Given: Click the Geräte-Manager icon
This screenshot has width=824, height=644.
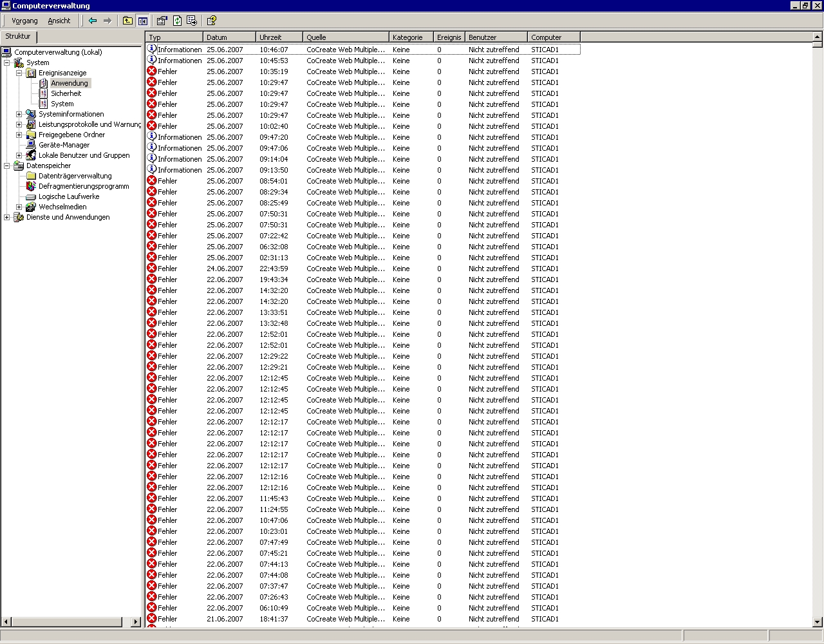Looking at the screenshot, I should point(31,145).
